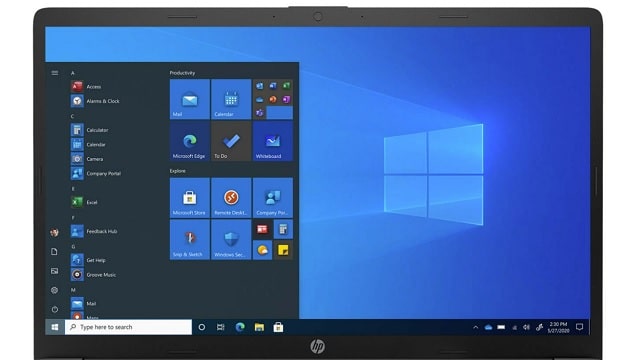Click the OneDrive cloud tray icon
Screen dimensions: 640x360
click(x=488, y=327)
